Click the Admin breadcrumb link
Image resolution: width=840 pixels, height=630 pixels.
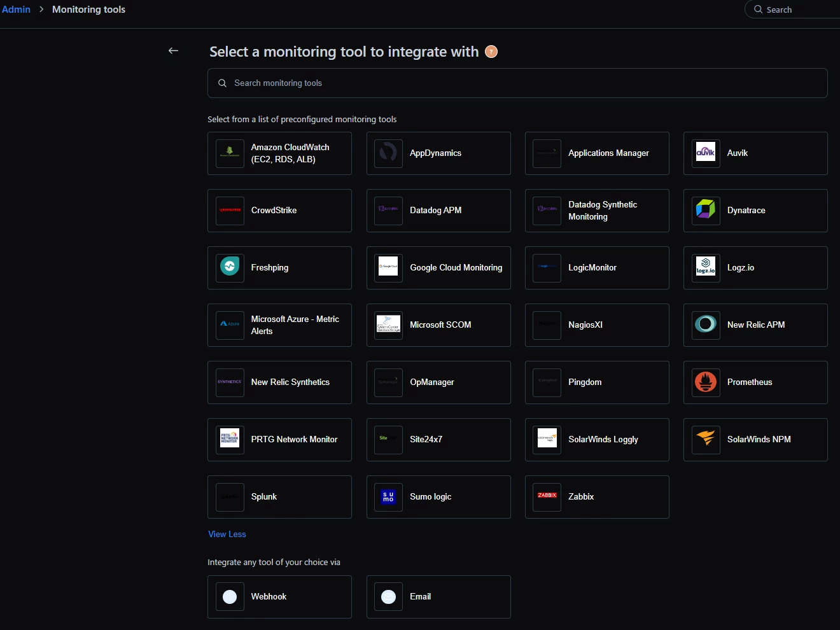click(x=16, y=10)
